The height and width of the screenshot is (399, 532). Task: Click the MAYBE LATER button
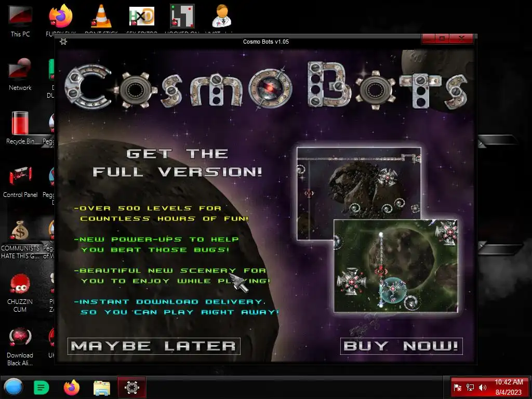[154, 346]
